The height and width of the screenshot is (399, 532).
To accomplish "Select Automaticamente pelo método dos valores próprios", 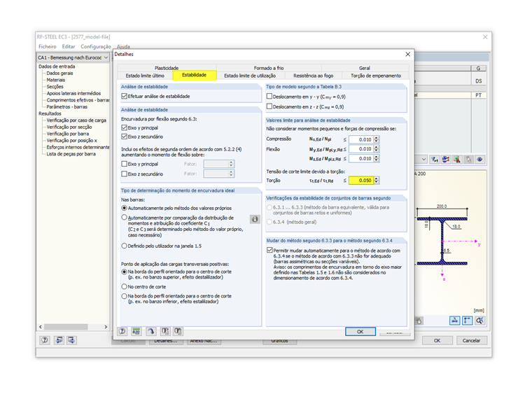I will [124, 208].
